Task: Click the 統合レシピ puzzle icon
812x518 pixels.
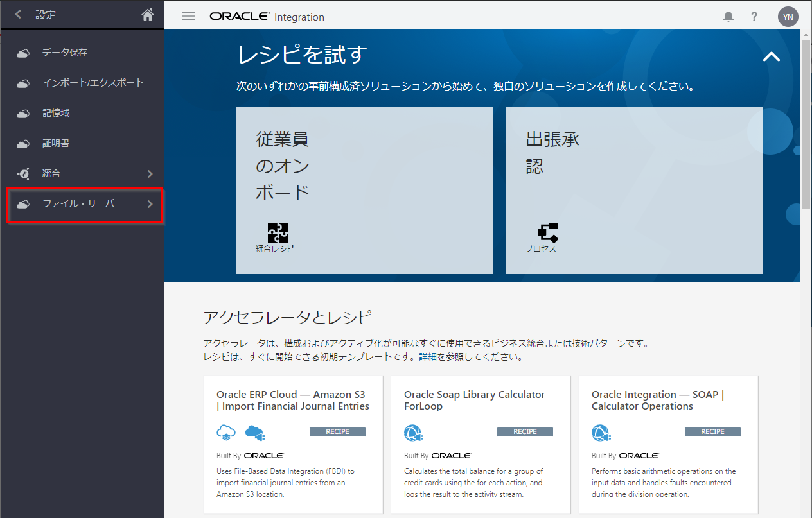Action: tap(278, 232)
